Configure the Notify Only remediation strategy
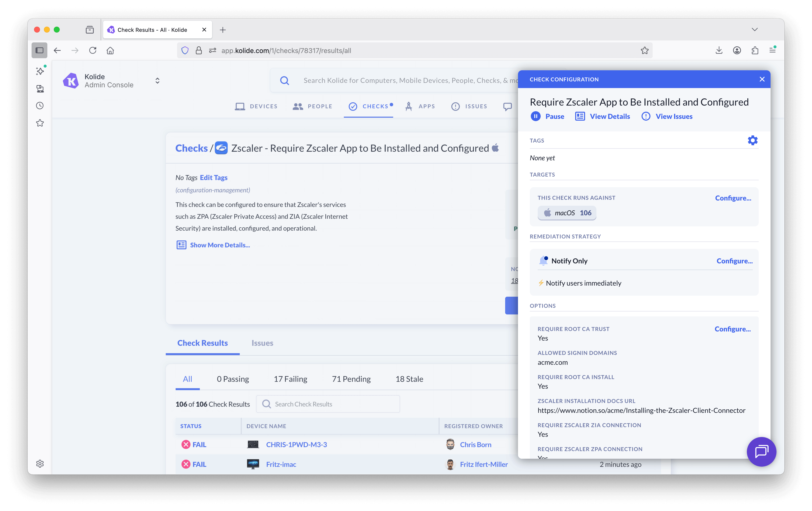 [x=734, y=261]
